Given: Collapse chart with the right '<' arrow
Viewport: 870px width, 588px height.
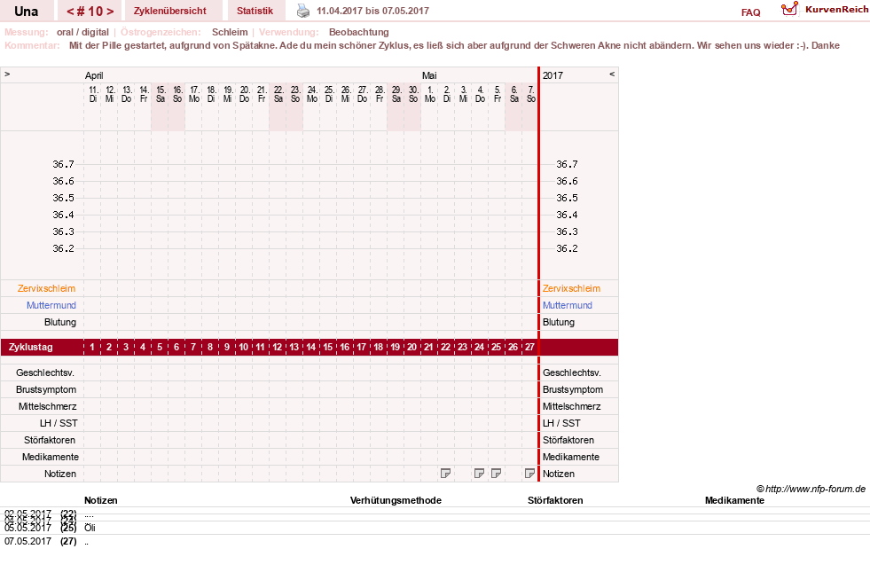Looking at the screenshot, I should (611, 74).
